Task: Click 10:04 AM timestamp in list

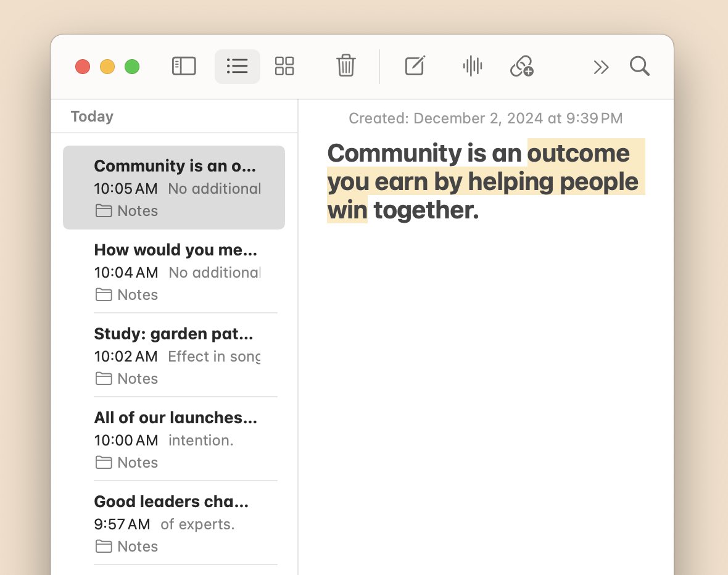Action: coord(126,273)
